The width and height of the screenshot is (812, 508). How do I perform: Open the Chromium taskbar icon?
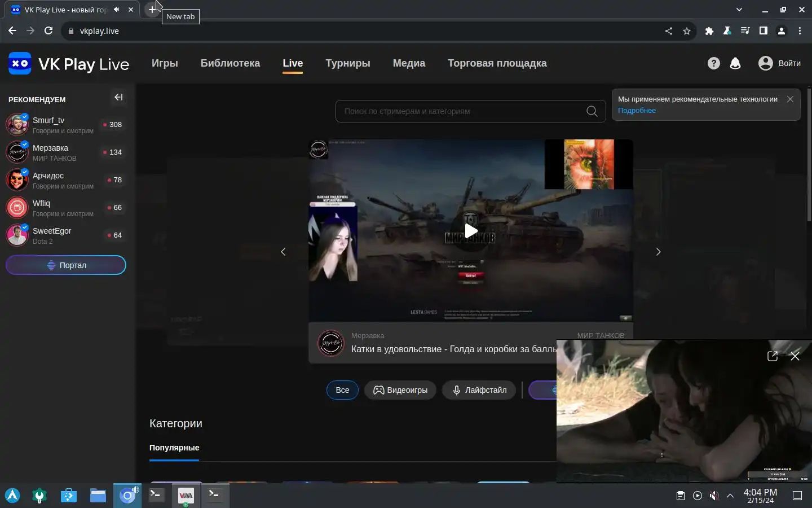(127, 496)
